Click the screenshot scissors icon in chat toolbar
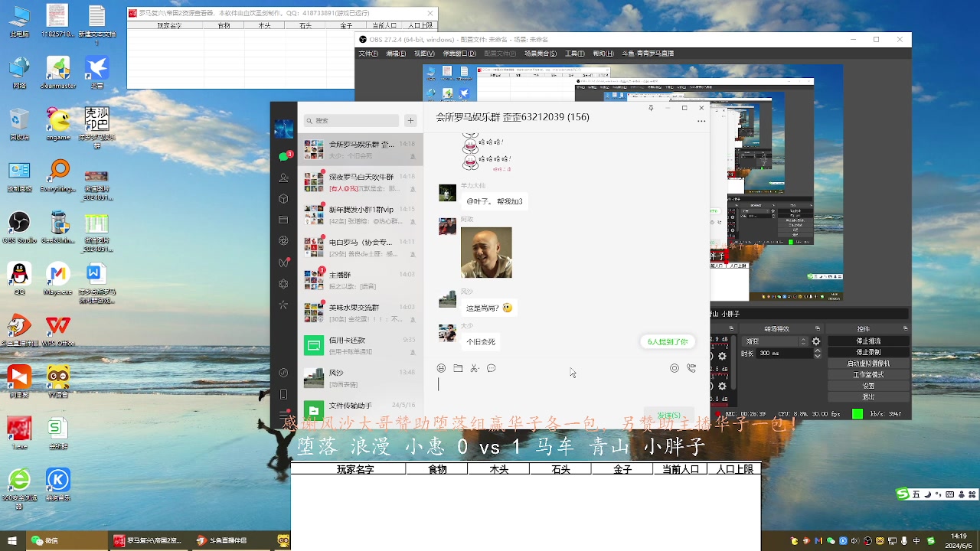 475,368
